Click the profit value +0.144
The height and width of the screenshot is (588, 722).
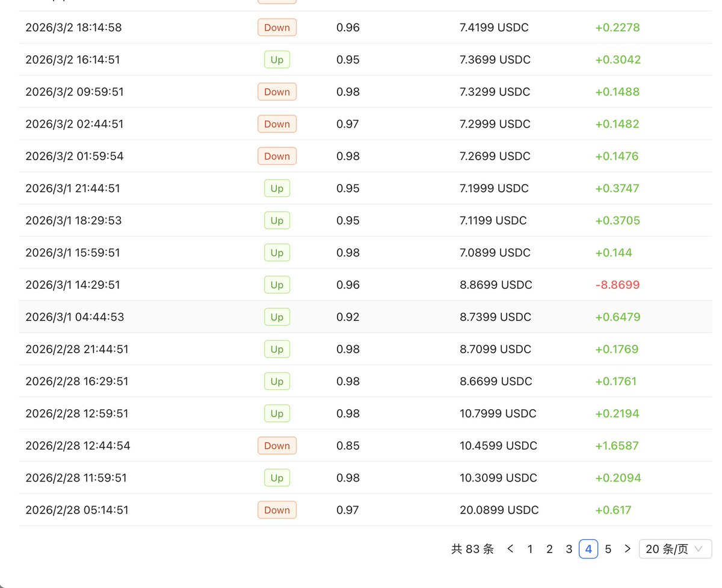point(614,253)
